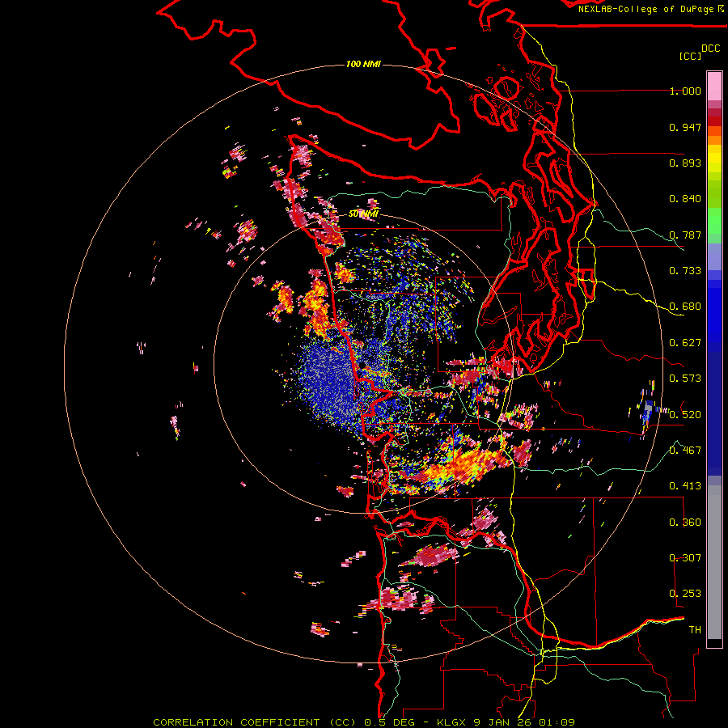The height and width of the screenshot is (728, 728).
Task: Click the 0.467 legend value
Action: (x=685, y=451)
